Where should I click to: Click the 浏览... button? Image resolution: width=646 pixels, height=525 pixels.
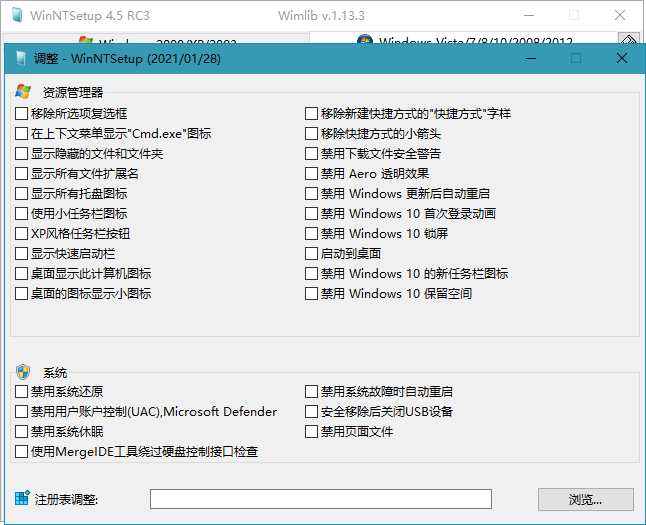tap(585, 499)
